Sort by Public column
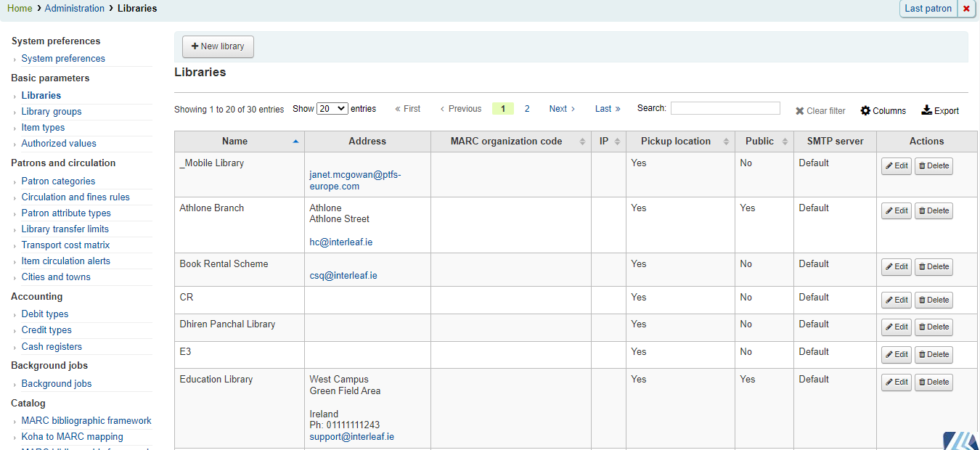Viewport: 980px width, 450px height. [x=764, y=142]
